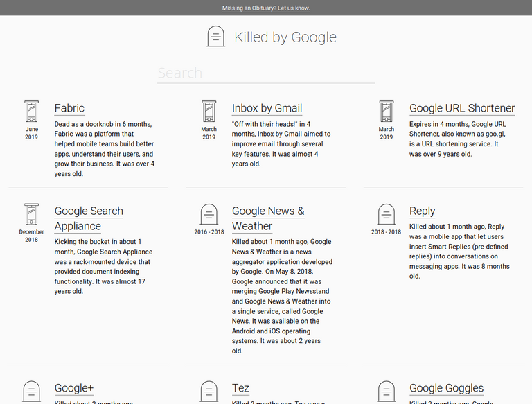Click the '2018 - 2018' date range
The image size is (532, 404).
386,232
